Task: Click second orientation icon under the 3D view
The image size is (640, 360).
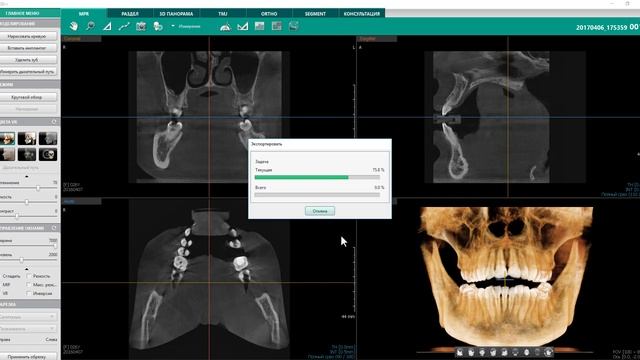Action: coord(471,352)
